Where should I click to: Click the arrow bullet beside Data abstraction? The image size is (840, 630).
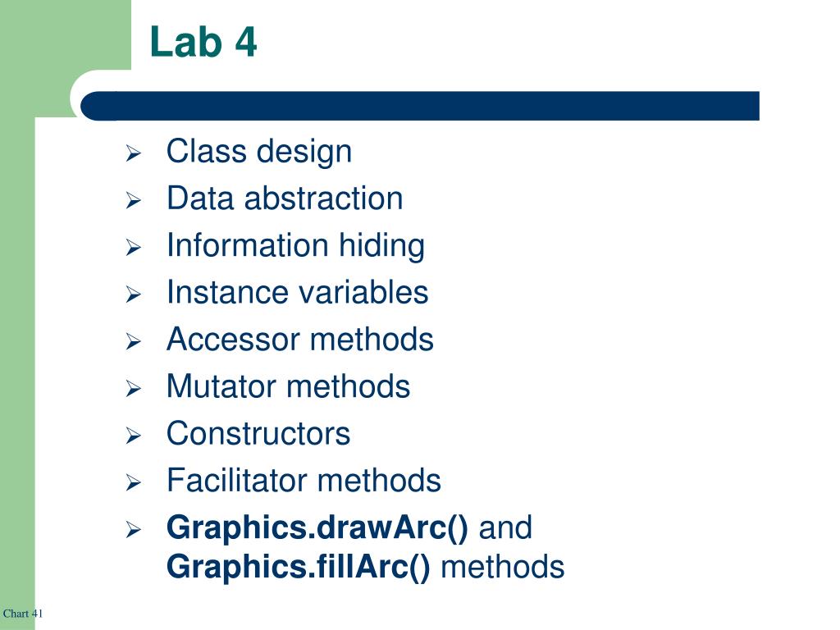point(134,202)
